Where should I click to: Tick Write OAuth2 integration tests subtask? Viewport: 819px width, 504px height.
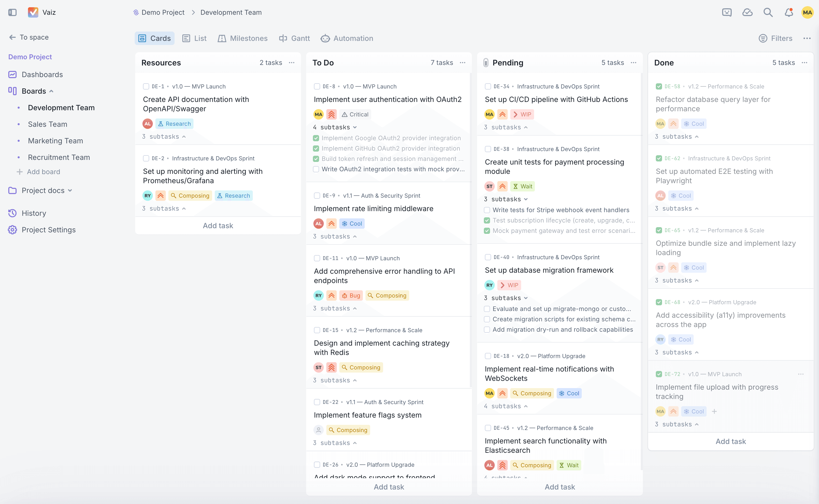316,169
